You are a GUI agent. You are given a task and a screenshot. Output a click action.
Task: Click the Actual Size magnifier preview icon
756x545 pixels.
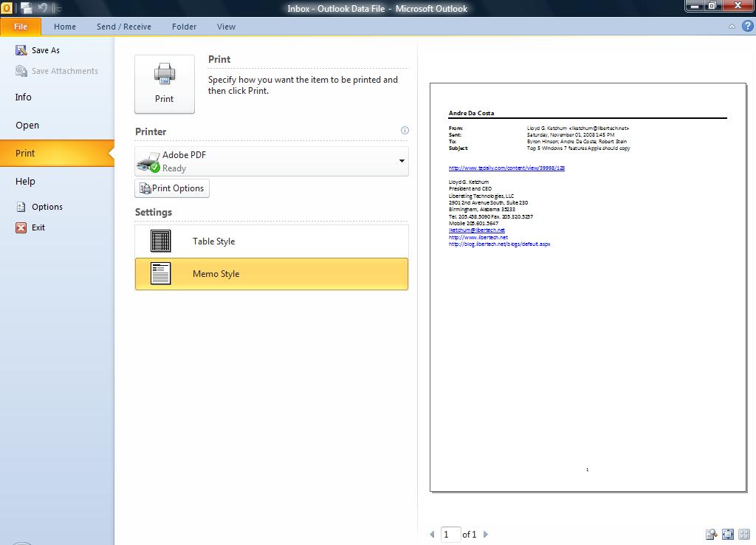coord(711,535)
